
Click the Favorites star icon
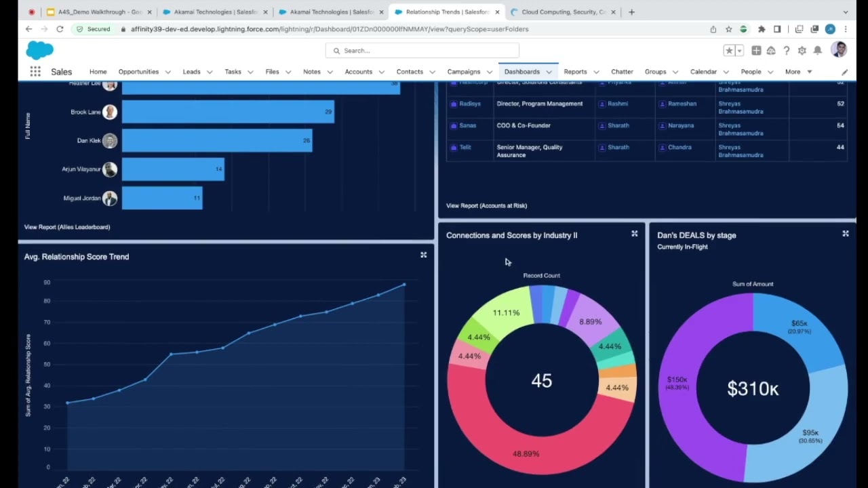[x=729, y=51]
